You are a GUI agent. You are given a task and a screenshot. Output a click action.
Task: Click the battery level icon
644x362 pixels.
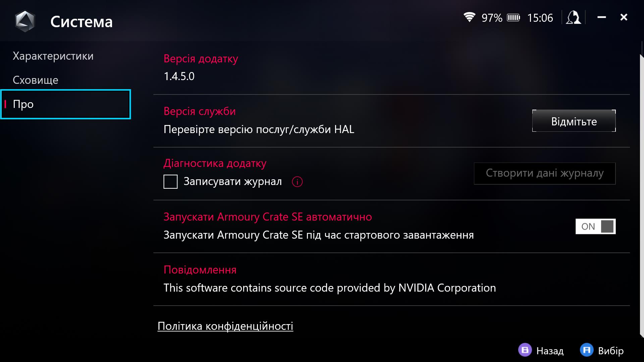513,17
